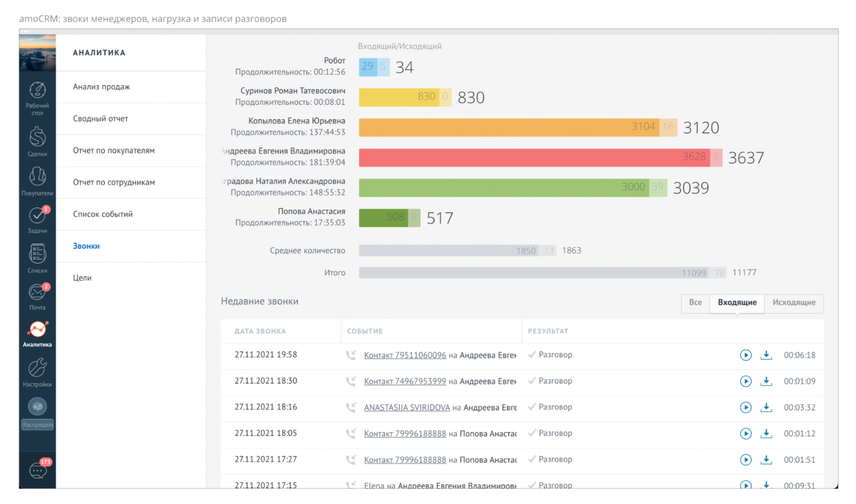The width and height of the screenshot is (856, 504).
Task: Click the АНАЛИТИКА panel heading
Action: click(x=99, y=52)
